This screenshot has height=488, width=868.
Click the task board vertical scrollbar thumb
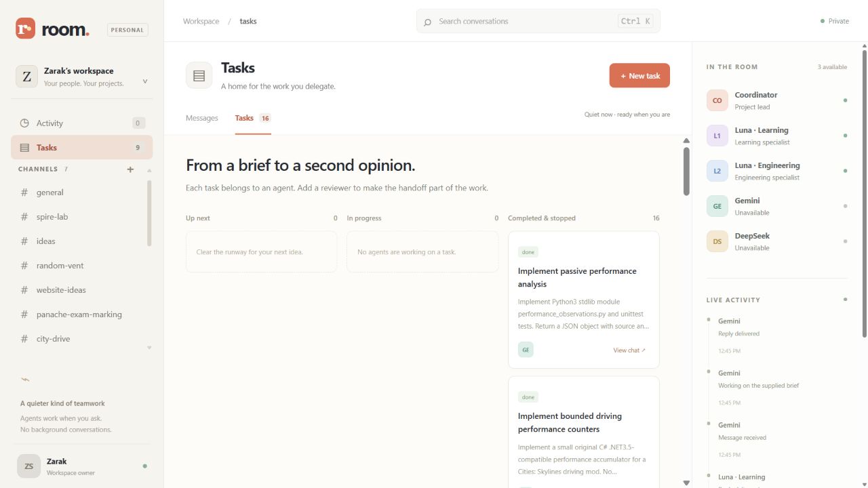(x=686, y=171)
